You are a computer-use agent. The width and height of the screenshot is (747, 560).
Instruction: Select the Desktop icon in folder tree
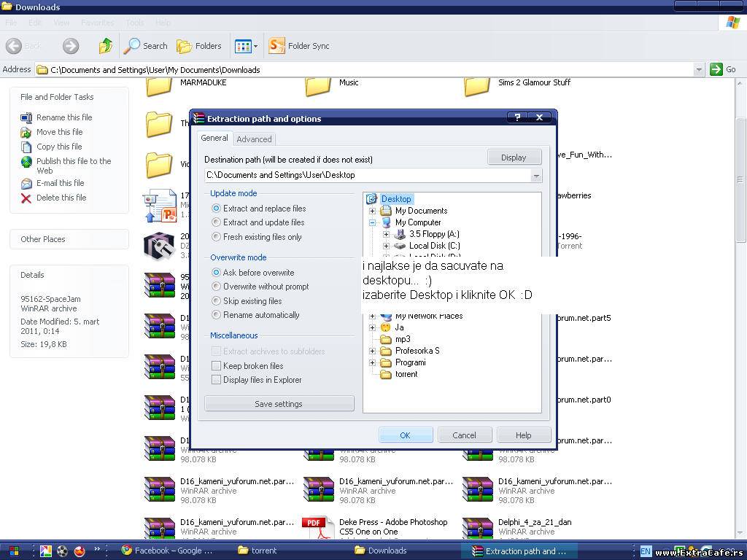pyautogui.click(x=371, y=199)
